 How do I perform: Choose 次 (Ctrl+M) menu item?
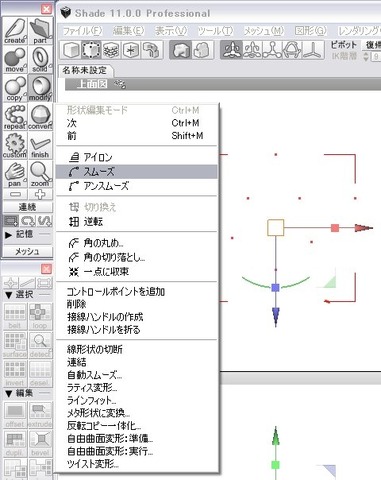[x=136, y=123]
